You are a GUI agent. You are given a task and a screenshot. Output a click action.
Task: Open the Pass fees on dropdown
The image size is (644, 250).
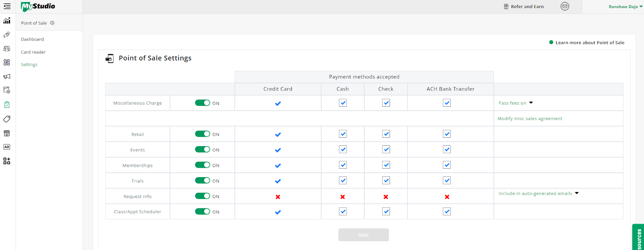click(516, 103)
